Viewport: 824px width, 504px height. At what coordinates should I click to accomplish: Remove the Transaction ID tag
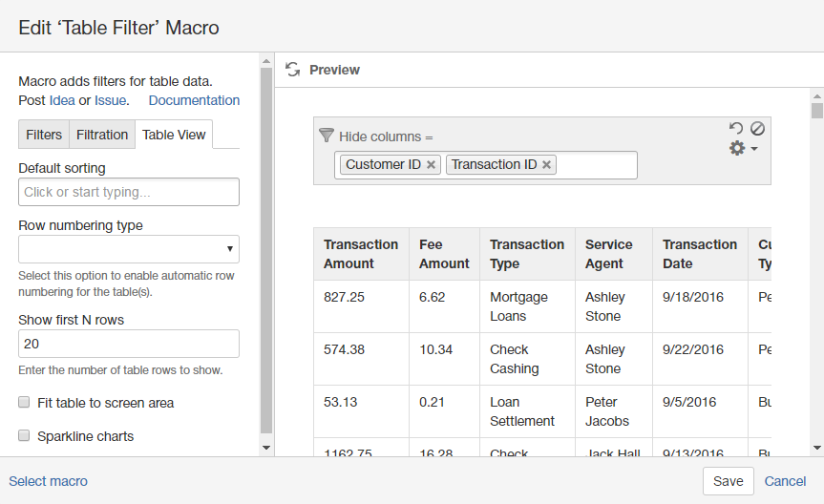(x=546, y=165)
